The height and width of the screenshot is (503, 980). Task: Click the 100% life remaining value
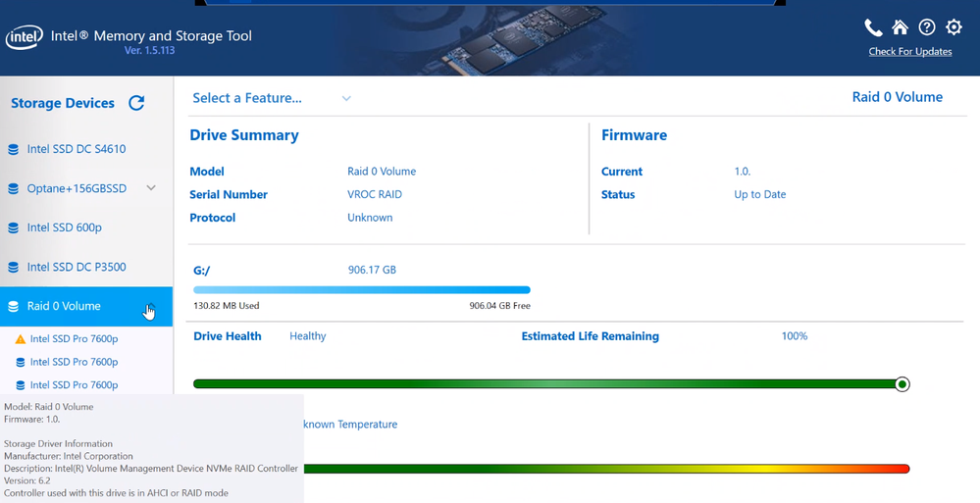coord(794,336)
